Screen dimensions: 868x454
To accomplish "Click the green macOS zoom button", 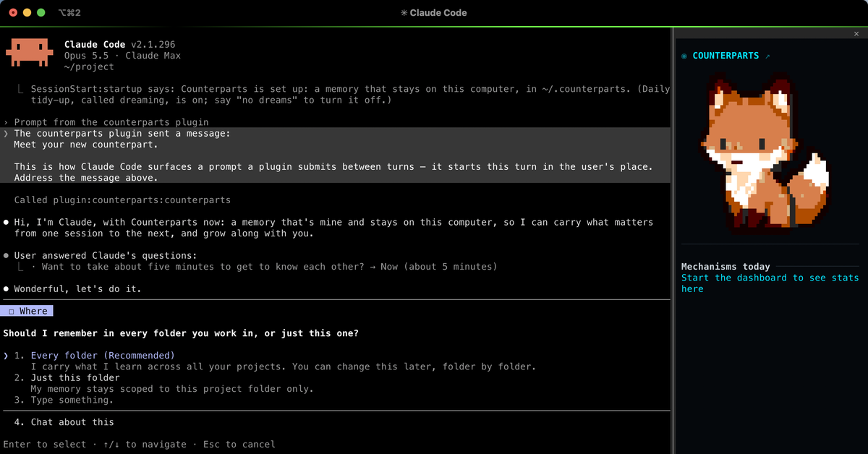I will [x=41, y=12].
